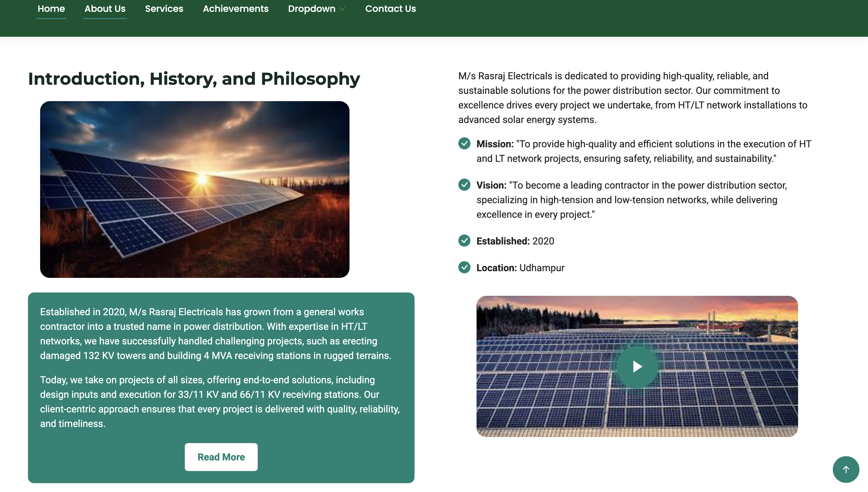Go to the About Us page
868x492 pixels.
[105, 9]
